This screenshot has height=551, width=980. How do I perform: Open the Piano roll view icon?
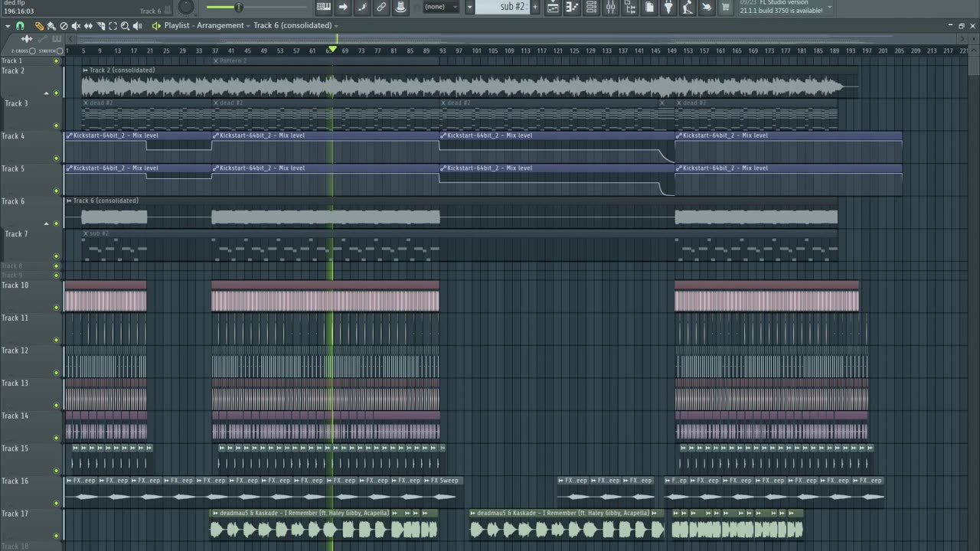click(572, 7)
